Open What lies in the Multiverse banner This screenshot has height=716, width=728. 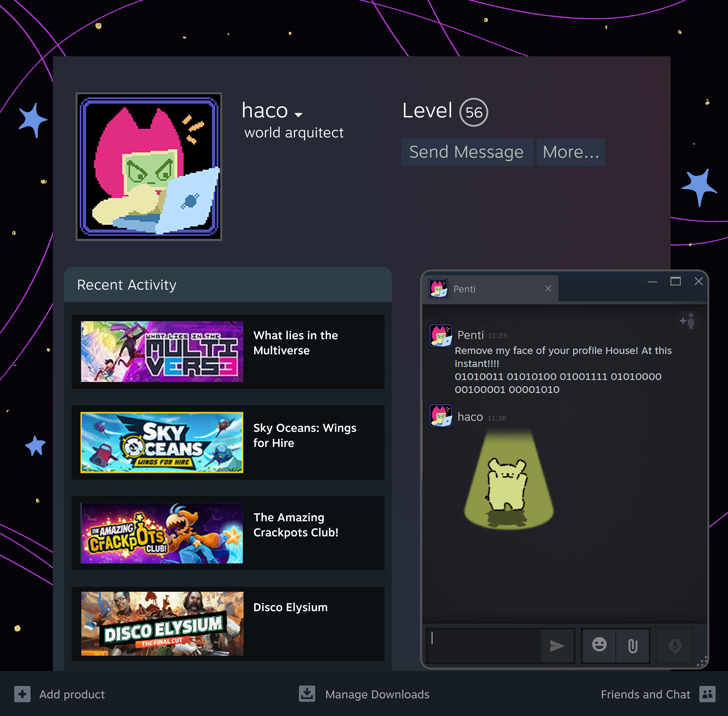pos(162,351)
